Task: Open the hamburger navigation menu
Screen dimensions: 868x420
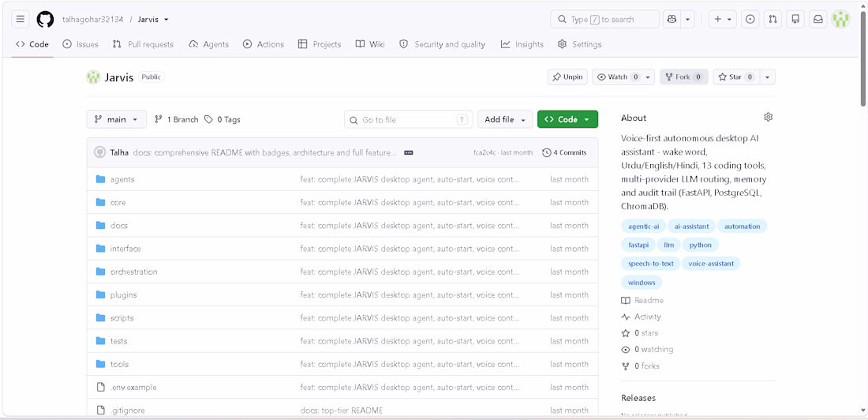Action: (21, 20)
